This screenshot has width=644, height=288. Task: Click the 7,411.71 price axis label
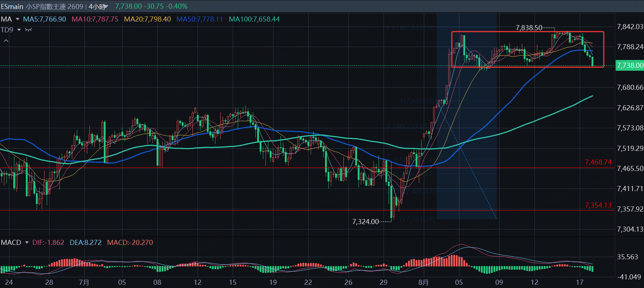(630, 189)
